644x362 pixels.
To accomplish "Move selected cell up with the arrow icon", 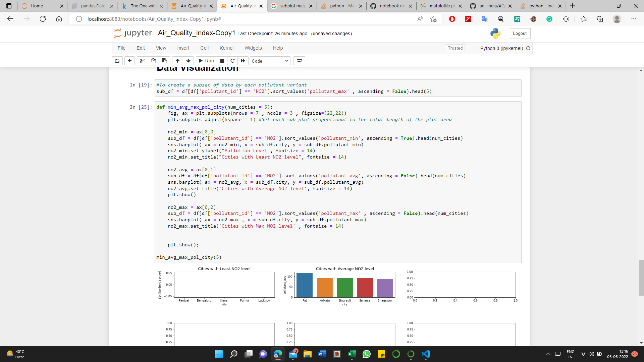I will coord(177,61).
